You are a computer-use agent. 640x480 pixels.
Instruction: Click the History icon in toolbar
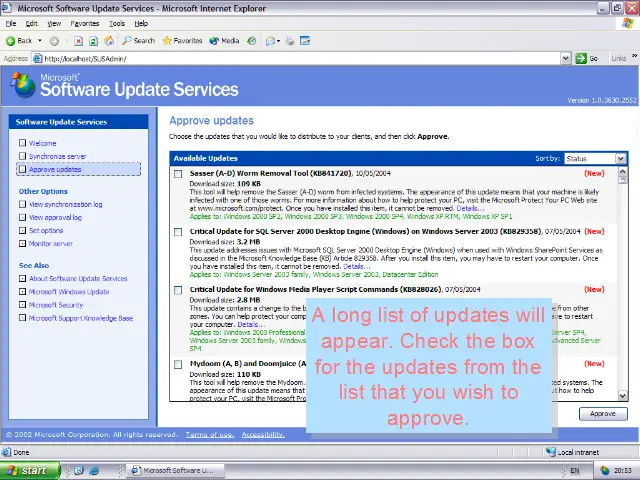click(x=252, y=41)
